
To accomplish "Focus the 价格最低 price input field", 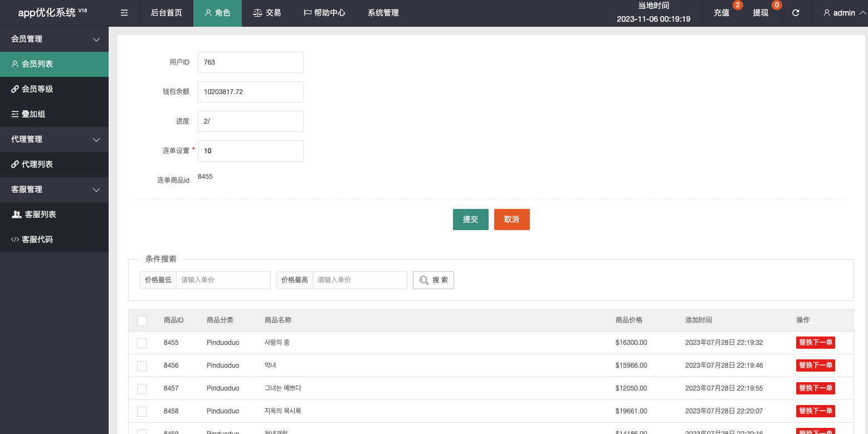I will point(223,280).
